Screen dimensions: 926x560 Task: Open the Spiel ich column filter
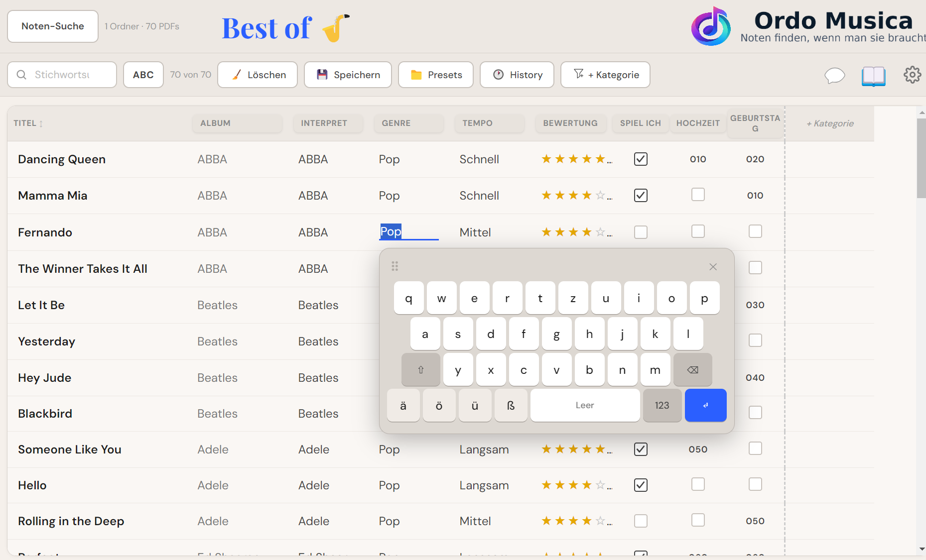641,123
